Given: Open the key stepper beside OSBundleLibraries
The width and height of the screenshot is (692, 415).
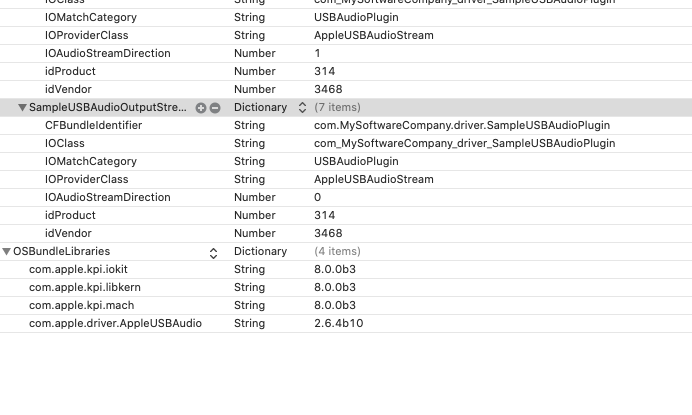Looking at the screenshot, I should (213, 253).
